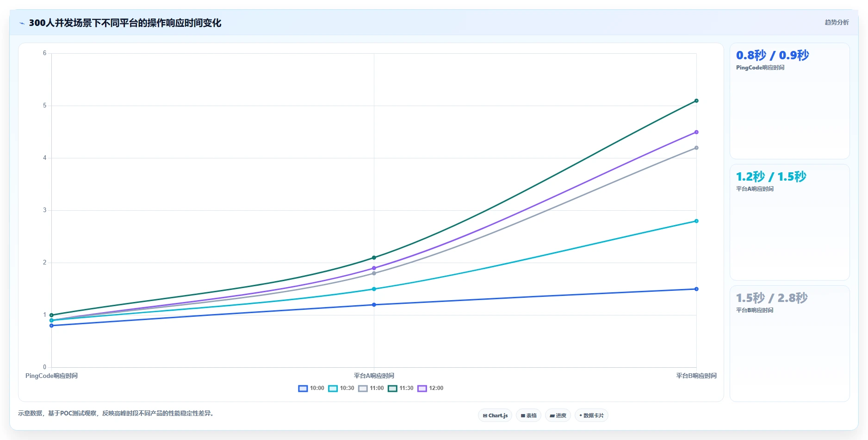Click the 11:30 data point at 平台A
The height and width of the screenshot is (440, 868).
click(374, 258)
